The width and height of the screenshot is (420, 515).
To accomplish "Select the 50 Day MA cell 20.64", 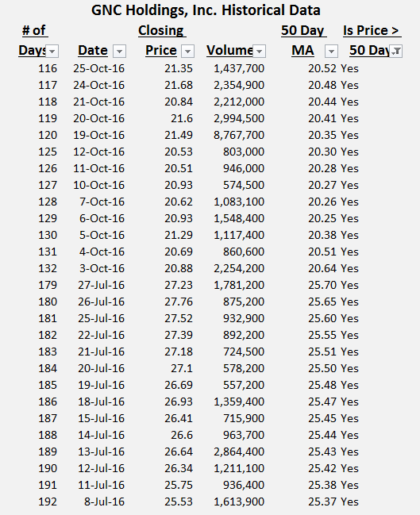I will [322, 268].
